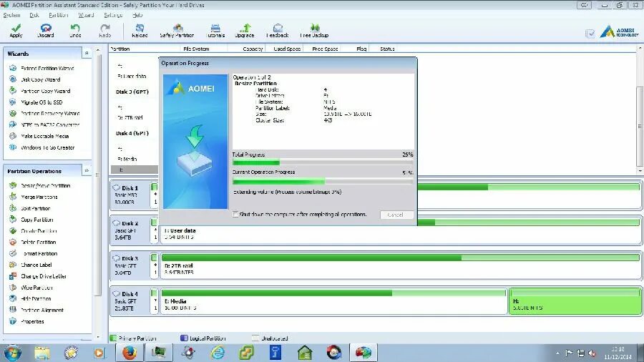644x362 pixels.
Task: Open the Wizard menu
Action: click(x=86, y=15)
